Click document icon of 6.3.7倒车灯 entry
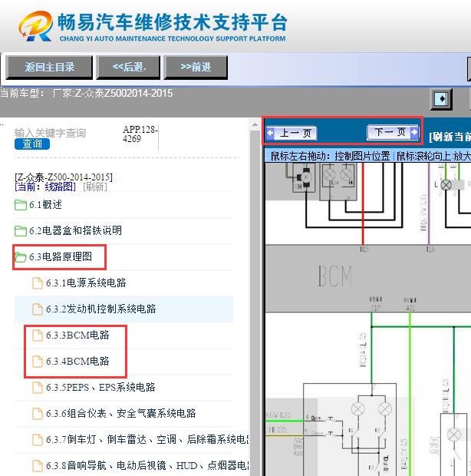 pyautogui.click(x=38, y=440)
